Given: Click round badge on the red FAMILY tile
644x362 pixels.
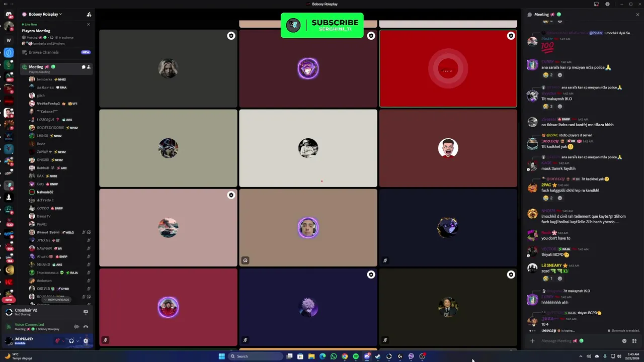Looking at the screenshot, I should 511,36.
